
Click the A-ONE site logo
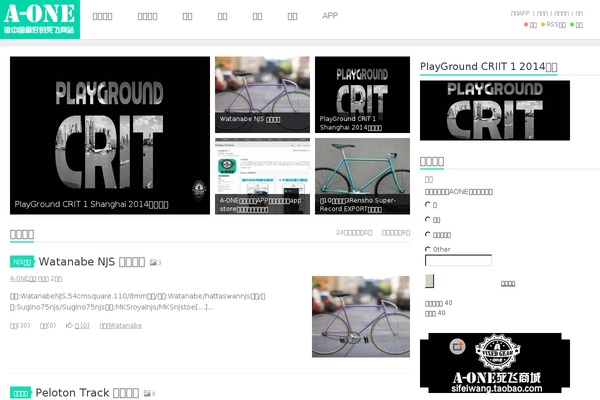(x=40, y=19)
